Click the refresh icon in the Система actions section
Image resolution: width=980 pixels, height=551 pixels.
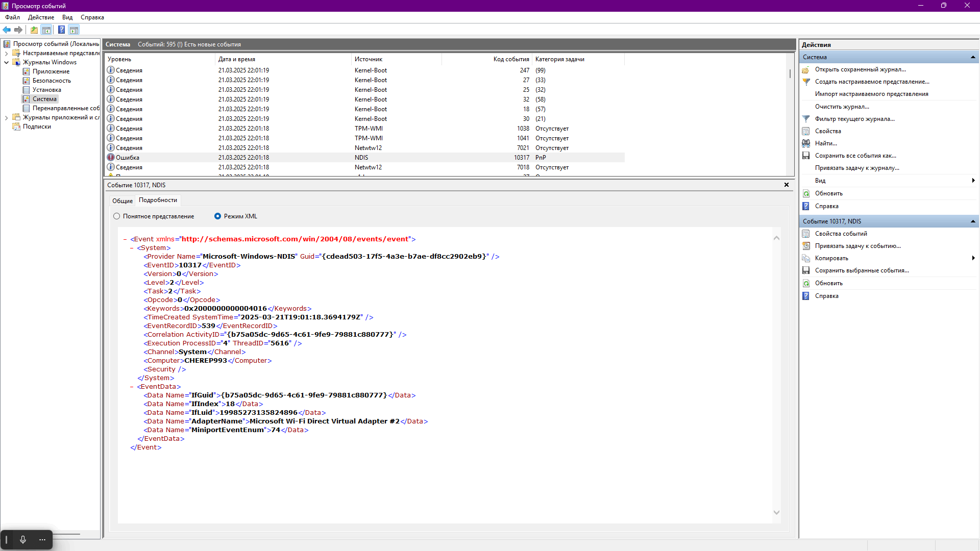[x=806, y=193]
